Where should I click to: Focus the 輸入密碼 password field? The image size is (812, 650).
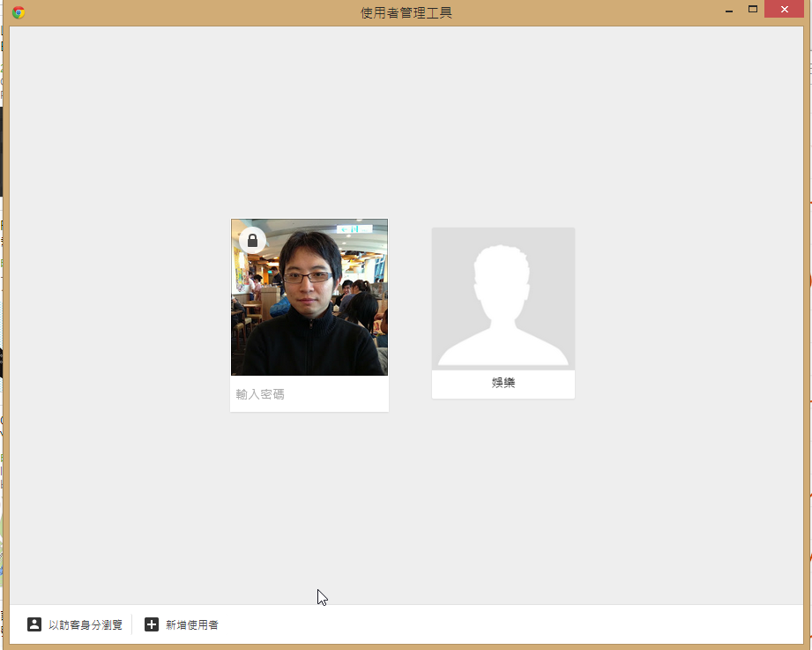click(x=309, y=394)
